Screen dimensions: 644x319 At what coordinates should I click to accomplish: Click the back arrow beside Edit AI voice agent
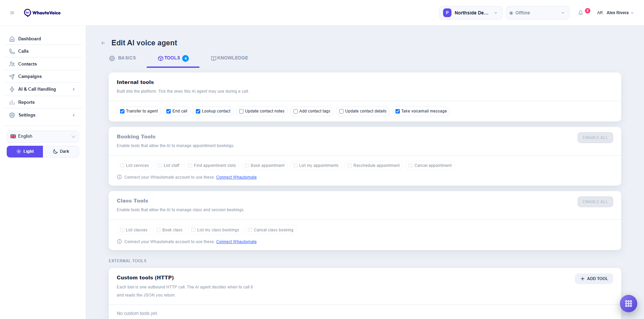(x=103, y=43)
